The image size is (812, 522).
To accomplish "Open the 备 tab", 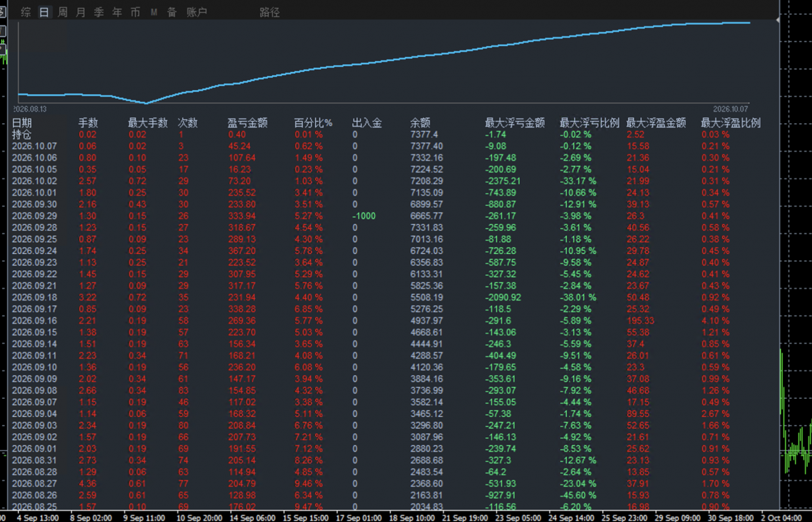I will [172, 12].
